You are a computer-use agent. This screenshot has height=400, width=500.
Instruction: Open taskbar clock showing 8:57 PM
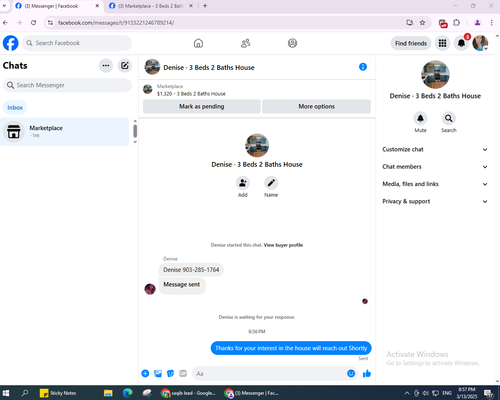tap(467, 393)
